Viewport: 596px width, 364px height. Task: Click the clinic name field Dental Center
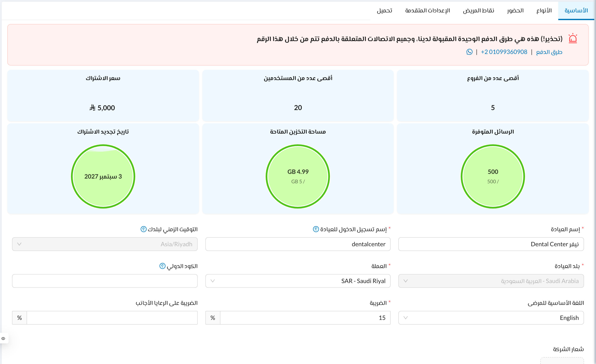pos(491,244)
